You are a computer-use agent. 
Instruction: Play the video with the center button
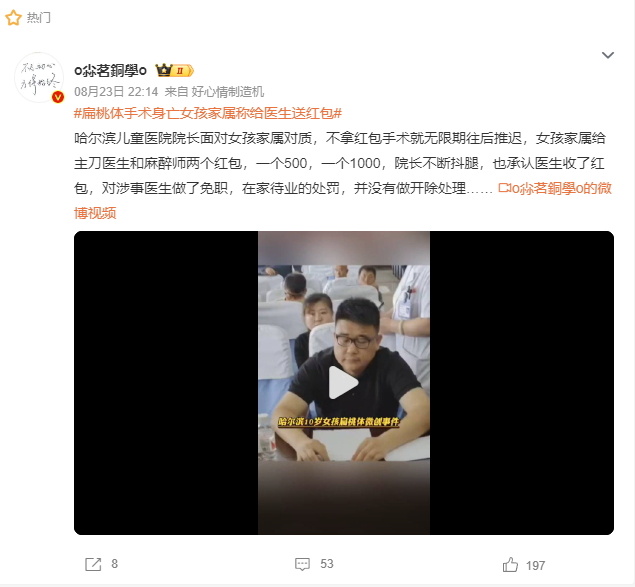343,383
